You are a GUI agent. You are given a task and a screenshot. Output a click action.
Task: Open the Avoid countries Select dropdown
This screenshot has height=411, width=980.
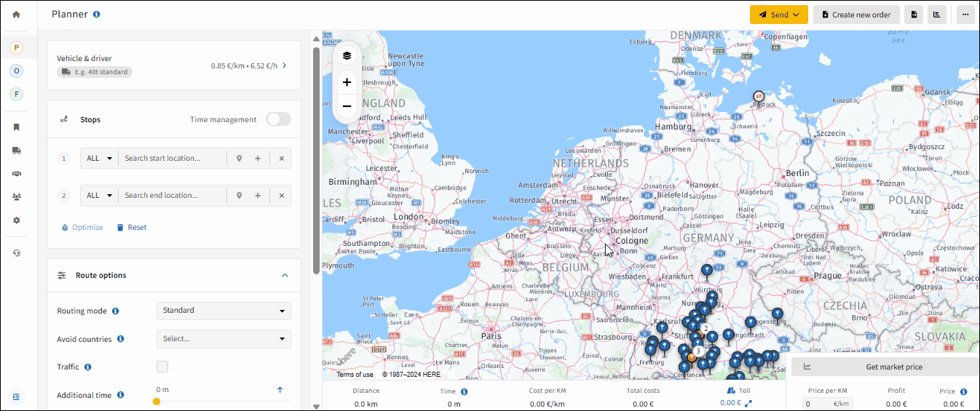(x=224, y=339)
